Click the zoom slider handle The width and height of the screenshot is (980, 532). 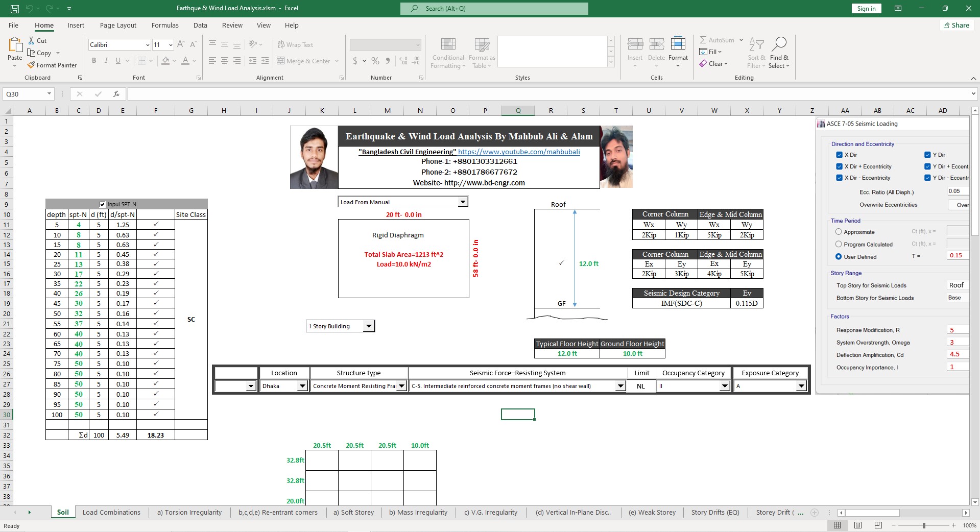[923, 525]
